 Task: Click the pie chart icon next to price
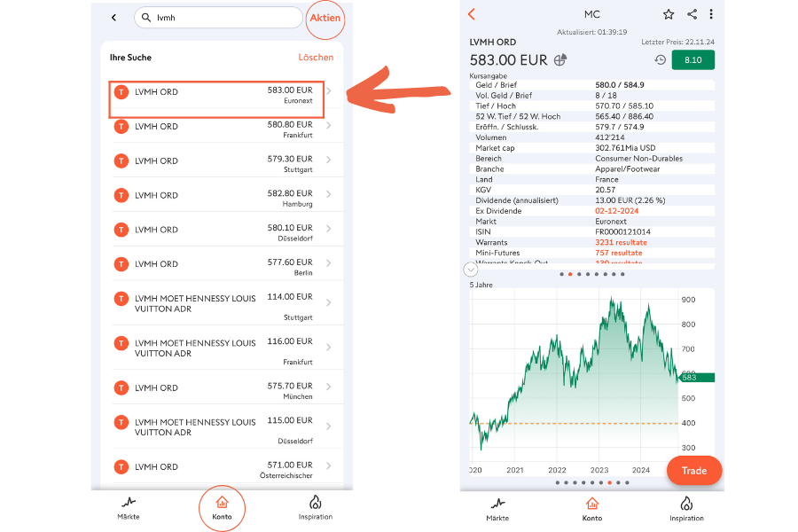(560, 60)
